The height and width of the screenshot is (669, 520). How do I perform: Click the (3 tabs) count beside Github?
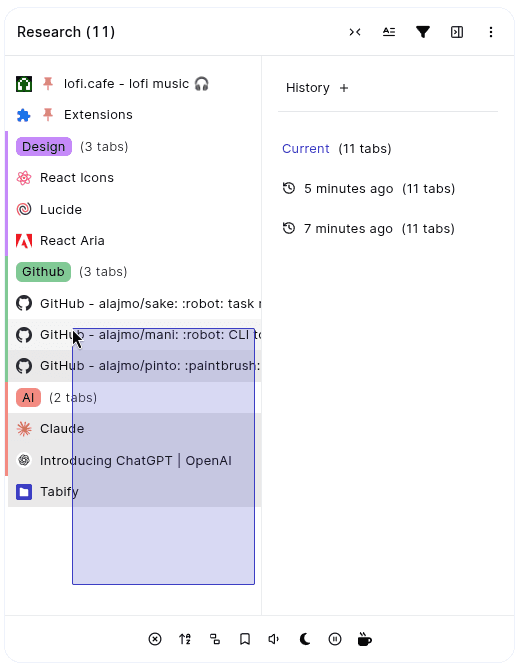103,272
